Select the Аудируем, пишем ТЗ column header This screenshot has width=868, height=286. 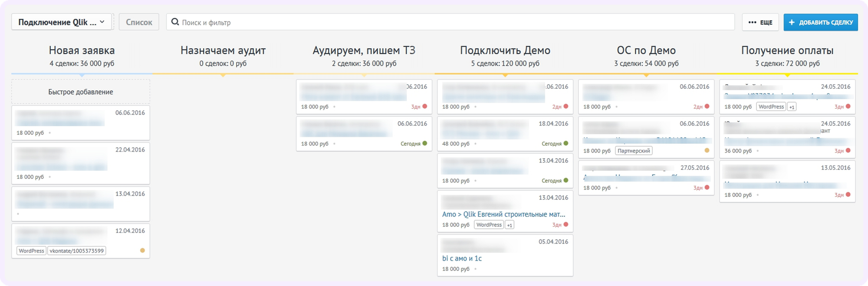click(x=364, y=50)
